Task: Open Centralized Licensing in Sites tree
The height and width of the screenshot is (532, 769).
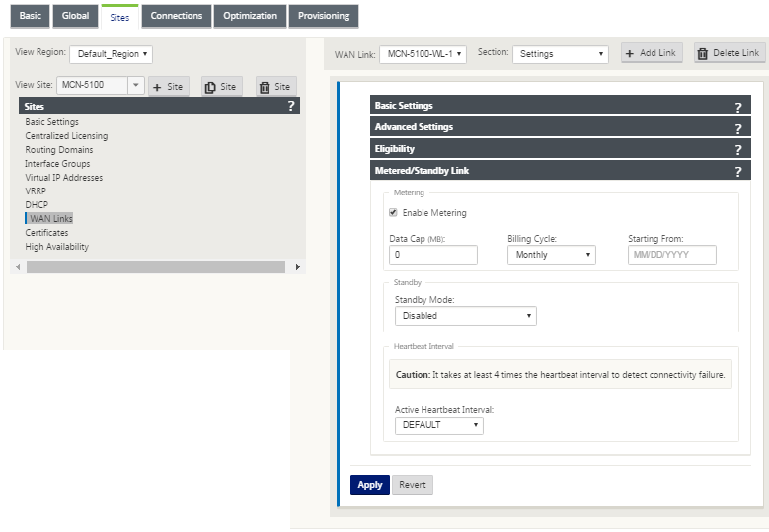Action: pyautogui.click(x=66, y=136)
